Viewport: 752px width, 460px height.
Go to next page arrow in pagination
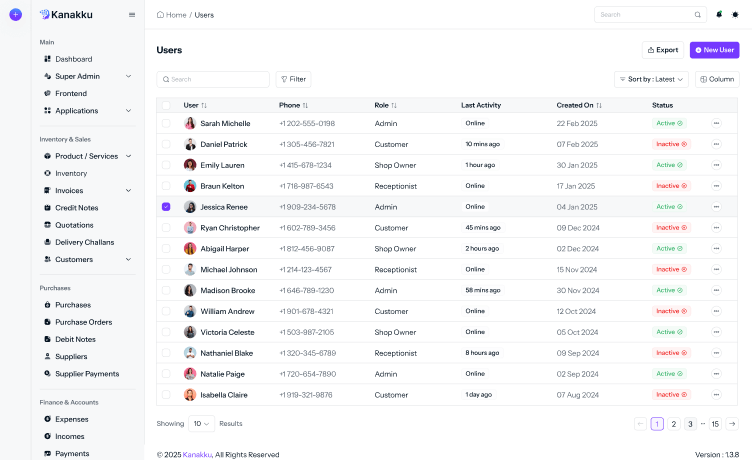pyautogui.click(x=732, y=424)
